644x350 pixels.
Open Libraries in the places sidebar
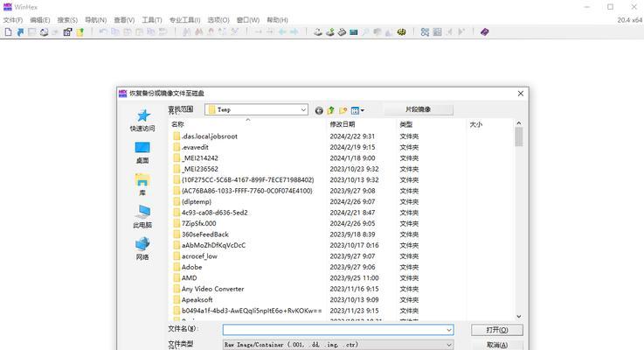(x=142, y=185)
